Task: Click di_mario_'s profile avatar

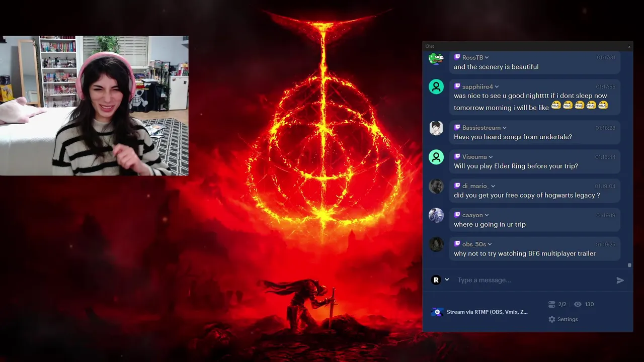Action: pos(436,186)
